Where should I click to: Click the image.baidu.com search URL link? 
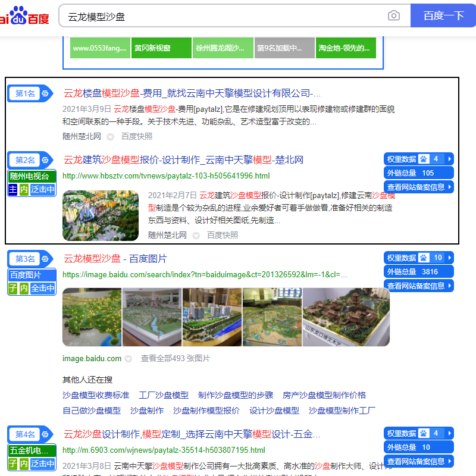click(x=205, y=275)
